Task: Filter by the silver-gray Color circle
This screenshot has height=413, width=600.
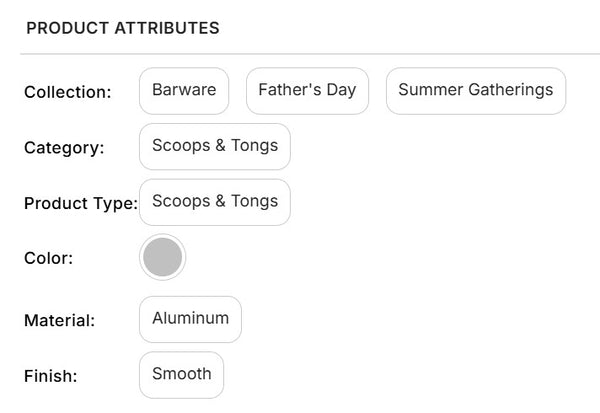Action: (163, 258)
